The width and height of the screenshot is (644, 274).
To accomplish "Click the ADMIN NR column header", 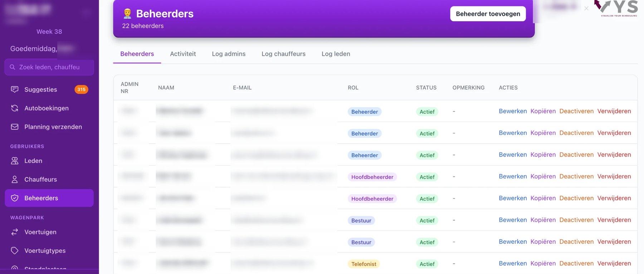I will (x=130, y=88).
